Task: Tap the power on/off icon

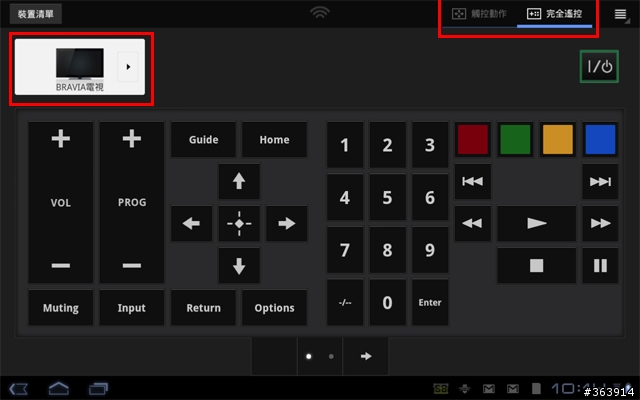Action: click(x=599, y=67)
